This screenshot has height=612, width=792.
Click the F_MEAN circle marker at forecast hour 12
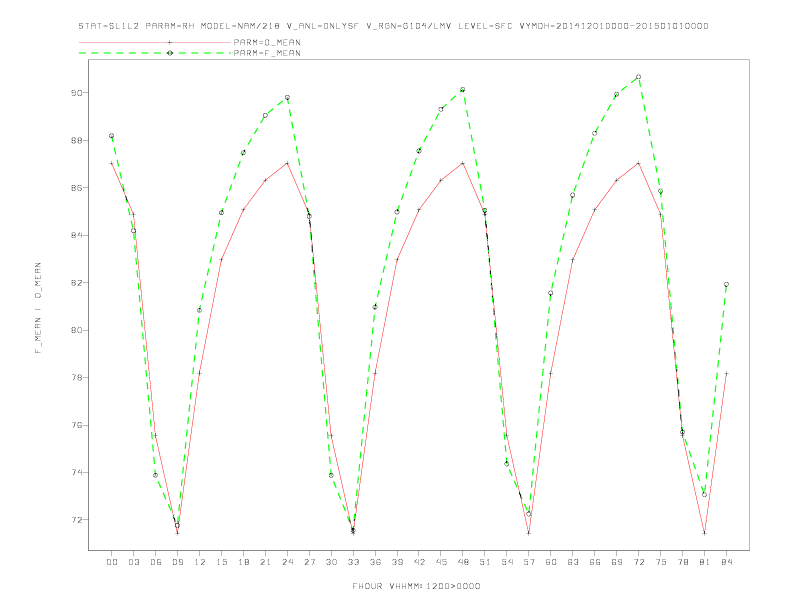point(200,310)
